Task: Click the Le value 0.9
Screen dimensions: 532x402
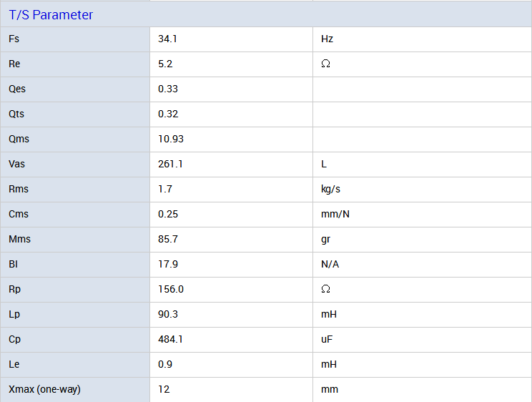Action: point(165,364)
